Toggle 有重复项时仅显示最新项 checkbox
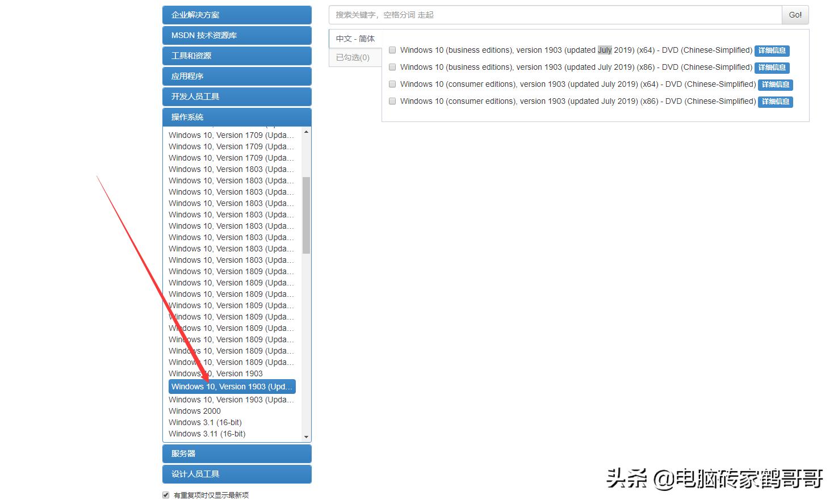Viewport: 838px width, 504px height. pyautogui.click(x=166, y=495)
